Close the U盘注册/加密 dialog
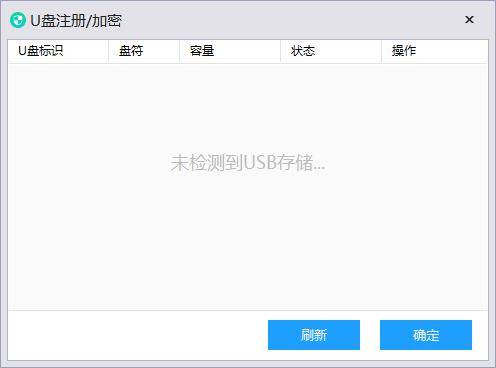Viewport: 496px width, 368px height. coord(469,20)
